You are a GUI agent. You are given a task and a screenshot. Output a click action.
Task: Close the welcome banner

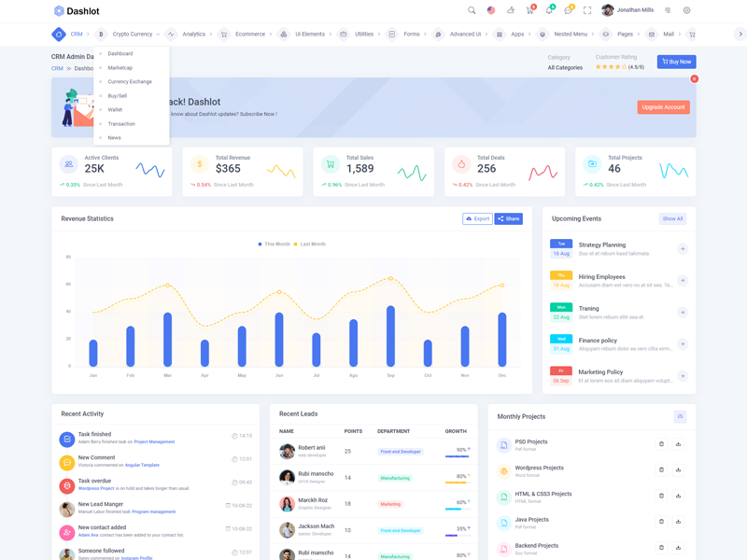tap(694, 79)
